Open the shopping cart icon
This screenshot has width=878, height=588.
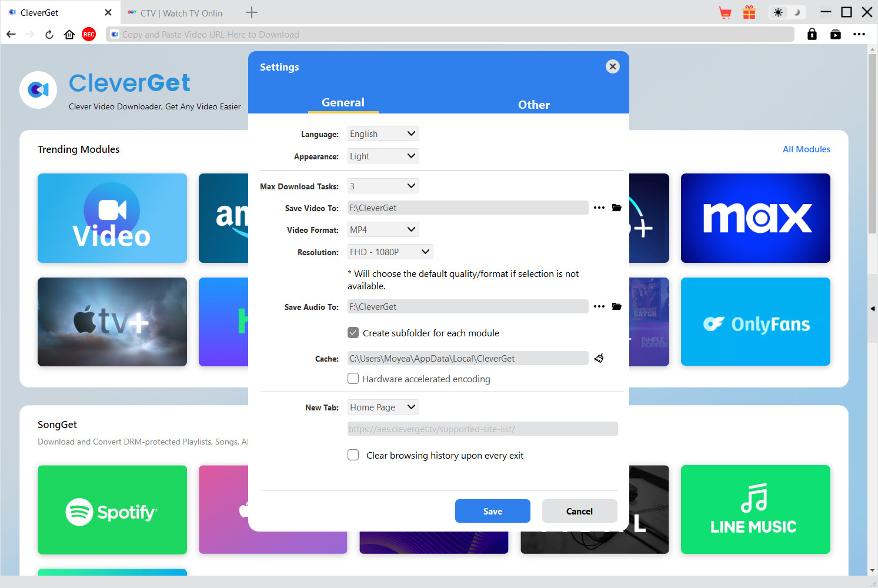click(x=725, y=12)
